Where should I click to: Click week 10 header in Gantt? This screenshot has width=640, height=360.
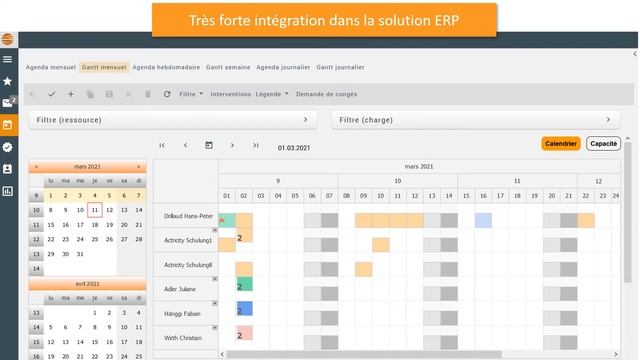pos(398,181)
